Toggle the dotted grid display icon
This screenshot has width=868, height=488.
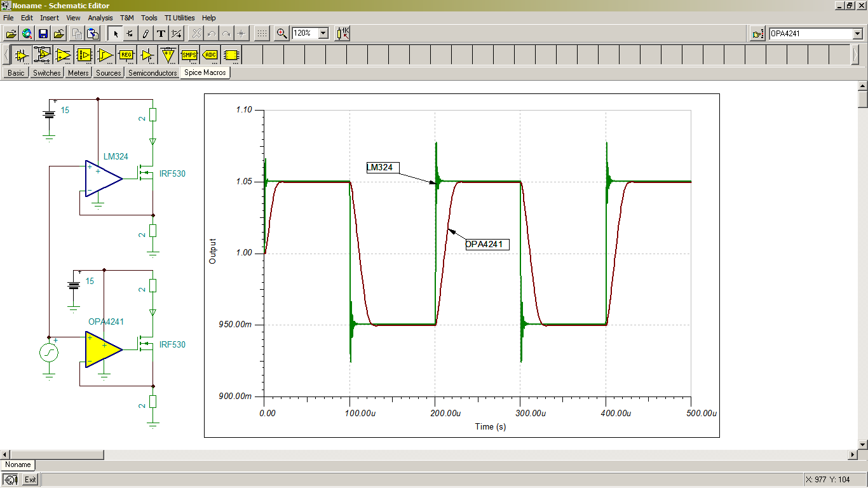(x=261, y=34)
